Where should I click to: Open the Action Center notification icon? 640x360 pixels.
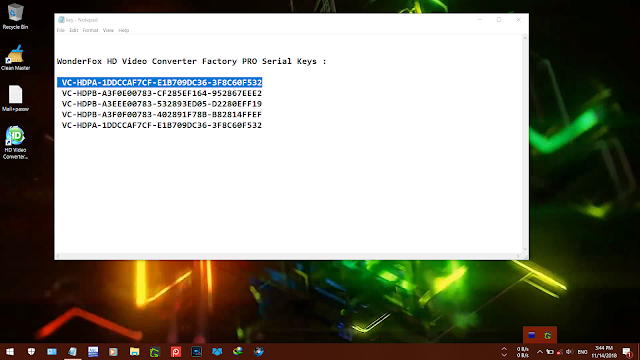point(627,351)
